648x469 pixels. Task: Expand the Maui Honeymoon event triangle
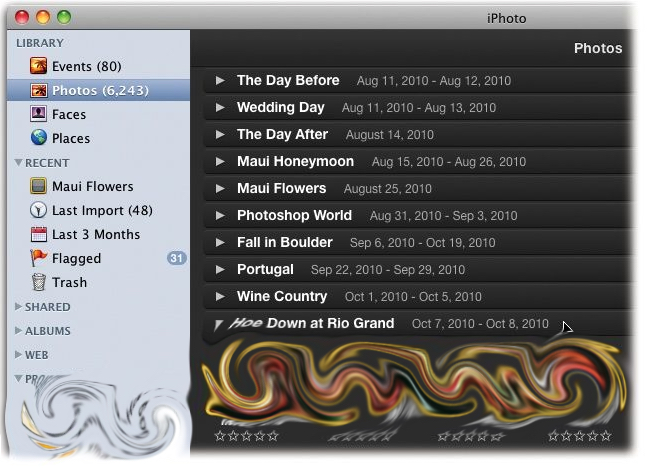coord(220,161)
